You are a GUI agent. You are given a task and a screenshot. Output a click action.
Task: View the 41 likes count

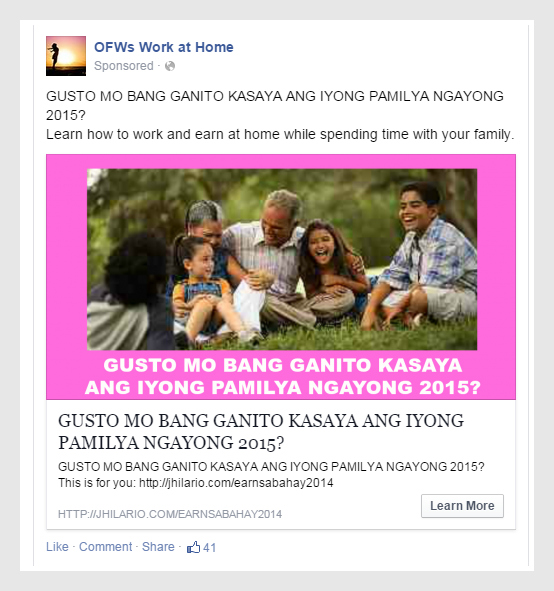[210, 548]
